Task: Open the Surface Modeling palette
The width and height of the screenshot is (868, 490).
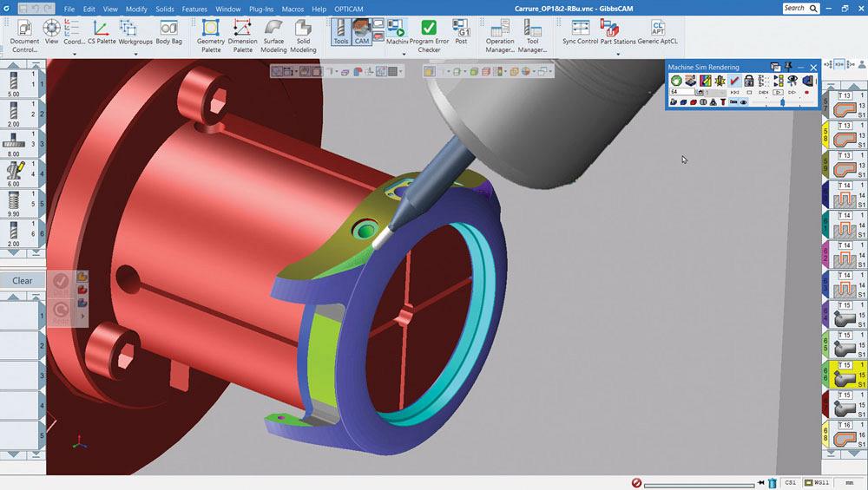Action: pos(273,36)
